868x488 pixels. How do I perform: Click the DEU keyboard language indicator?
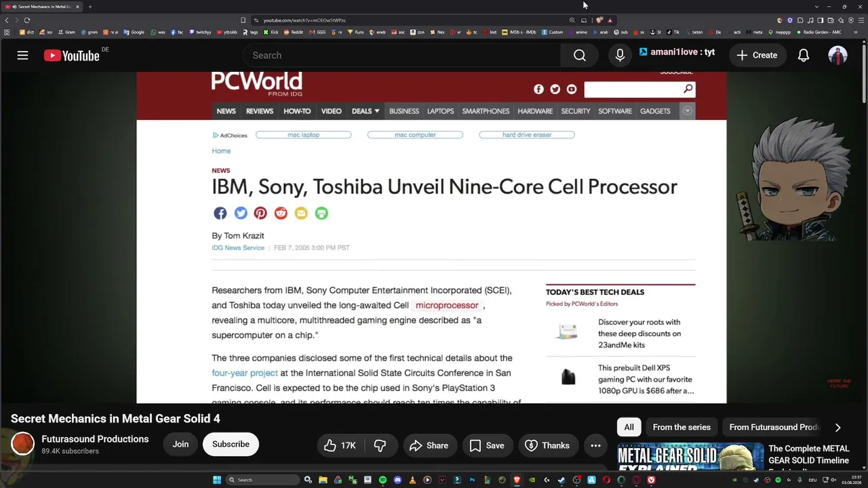tap(813, 480)
